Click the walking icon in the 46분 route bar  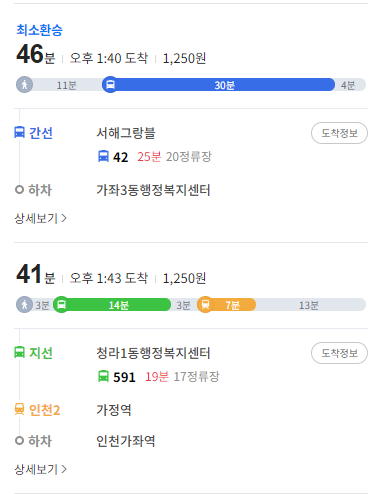click(24, 84)
